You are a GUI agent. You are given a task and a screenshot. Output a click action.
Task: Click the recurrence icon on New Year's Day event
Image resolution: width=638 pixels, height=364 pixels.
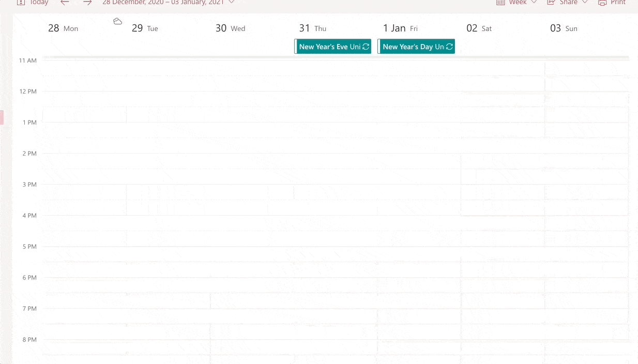pos(449,47)
